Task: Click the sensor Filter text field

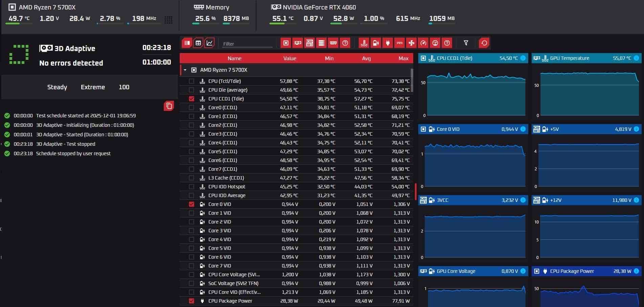Action: click(247, 44)
